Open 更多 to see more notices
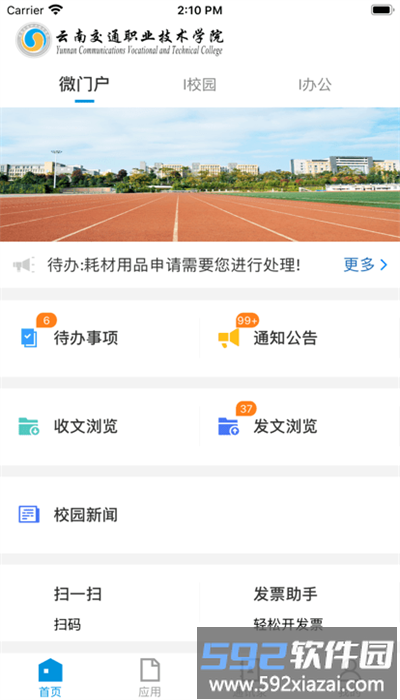The height and width of the screenshot is (700, 400). (365, 265)
